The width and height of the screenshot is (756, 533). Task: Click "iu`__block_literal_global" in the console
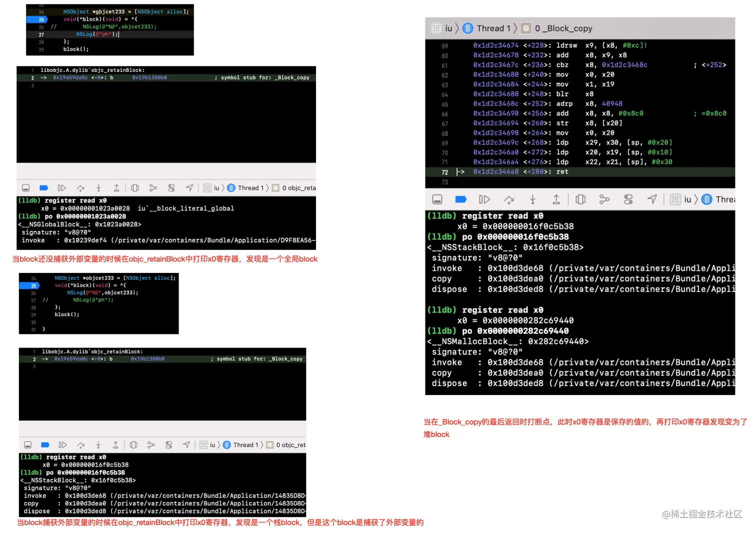point(186,208)
